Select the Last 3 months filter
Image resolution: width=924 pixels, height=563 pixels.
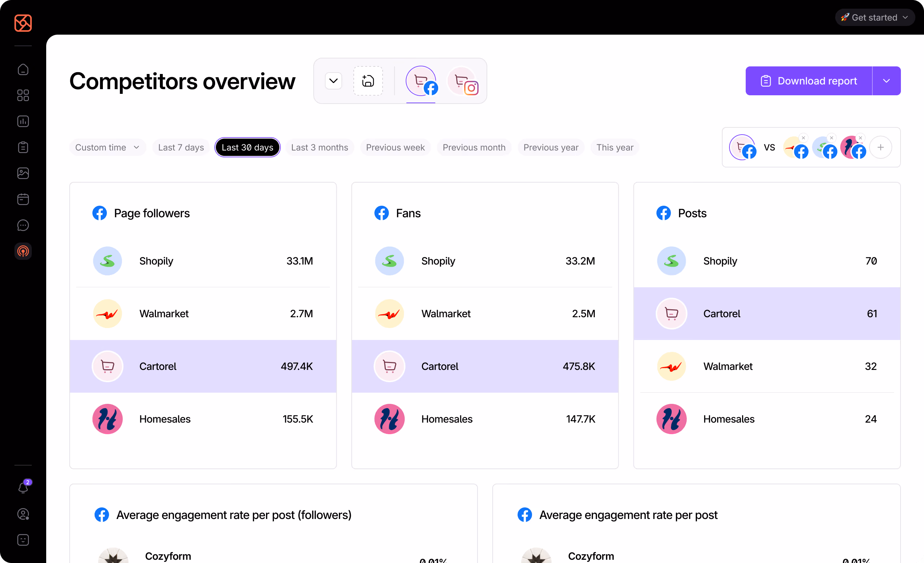click(x=320, y=147)
